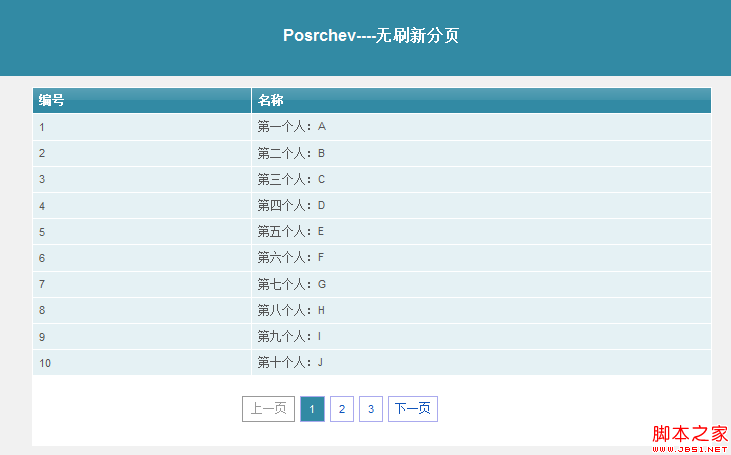Jump to page 2 in the pagination

[x=342, y=409]
